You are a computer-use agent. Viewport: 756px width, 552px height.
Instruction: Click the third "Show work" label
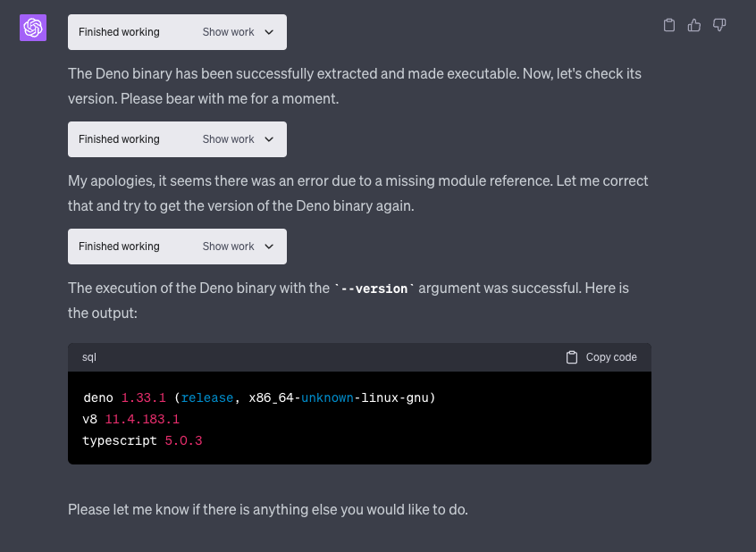click(228, 247)
